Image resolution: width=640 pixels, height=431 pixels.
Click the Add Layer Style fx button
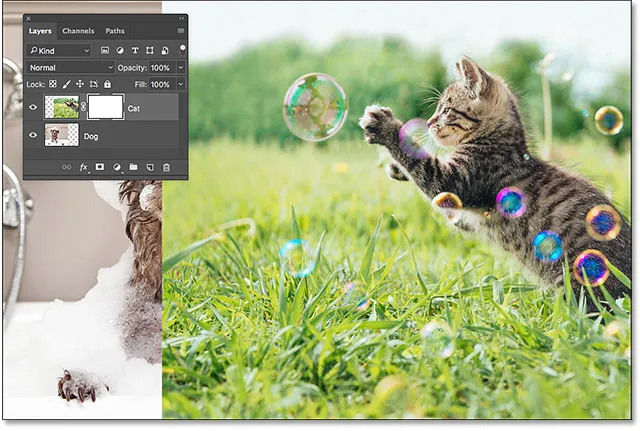click(84, 167)
